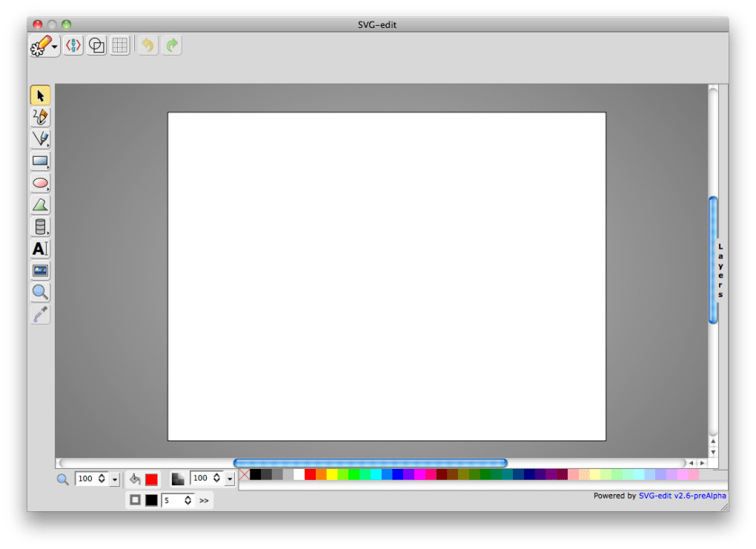Click the vertical canvas scrollbar thumb
The image size is (756, 549).
(x=713, y=260)
